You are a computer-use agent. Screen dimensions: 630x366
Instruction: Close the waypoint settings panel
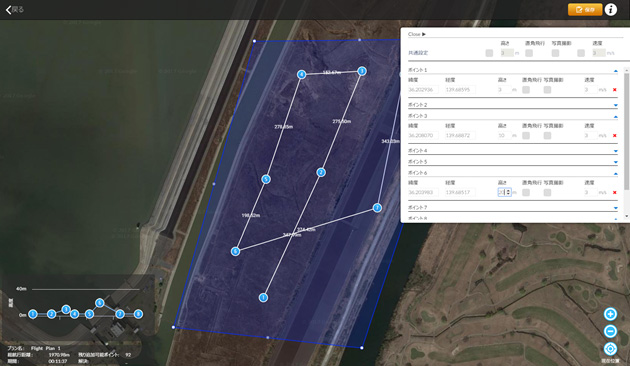click(x=417, y=34)
